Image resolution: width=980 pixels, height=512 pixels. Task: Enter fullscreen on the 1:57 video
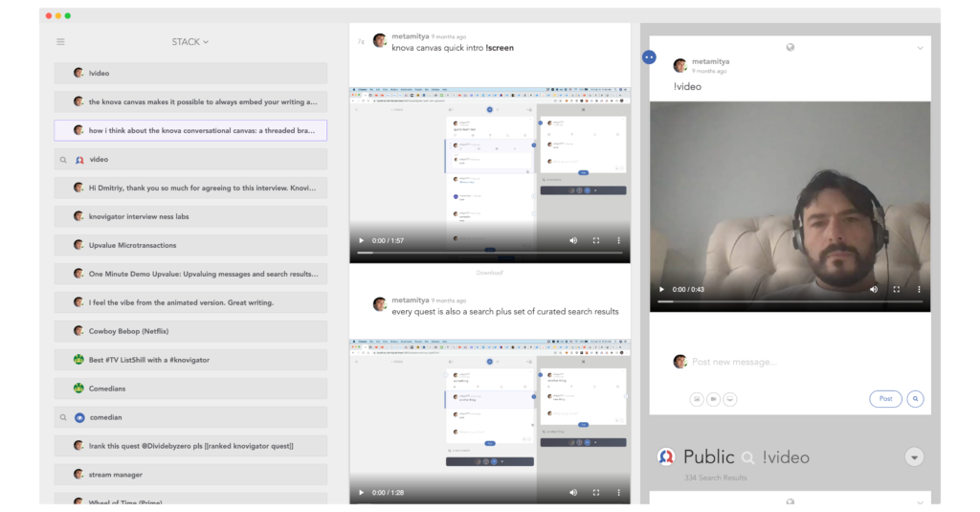pyautogui.click(x=596, y=240)
